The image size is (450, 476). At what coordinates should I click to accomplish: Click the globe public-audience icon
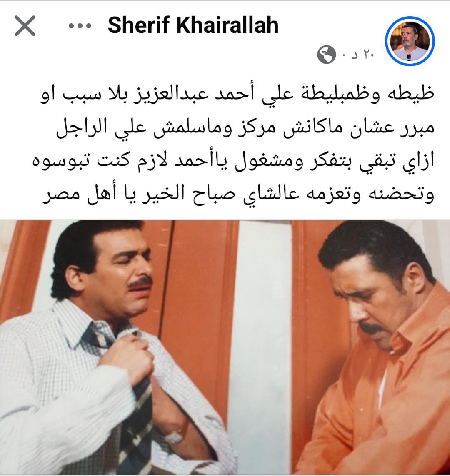pyautogui.click(x=326, y=55)
